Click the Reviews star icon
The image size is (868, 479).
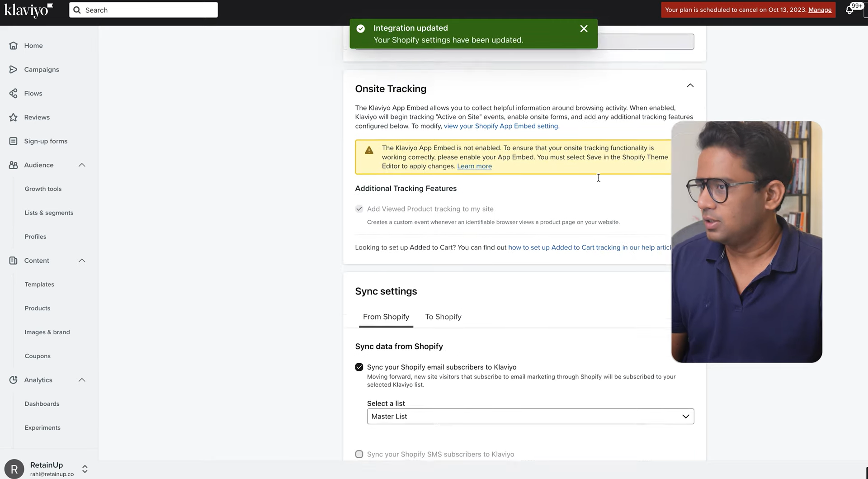pyautogui.click(x=14, y=117)
